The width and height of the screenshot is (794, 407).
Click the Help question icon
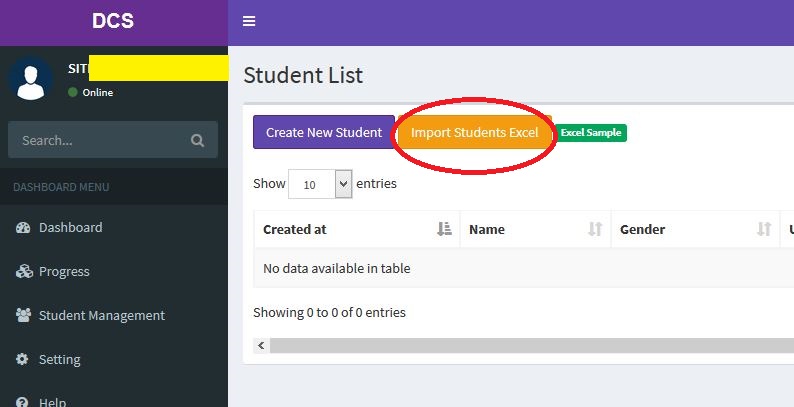coord(23,402)
